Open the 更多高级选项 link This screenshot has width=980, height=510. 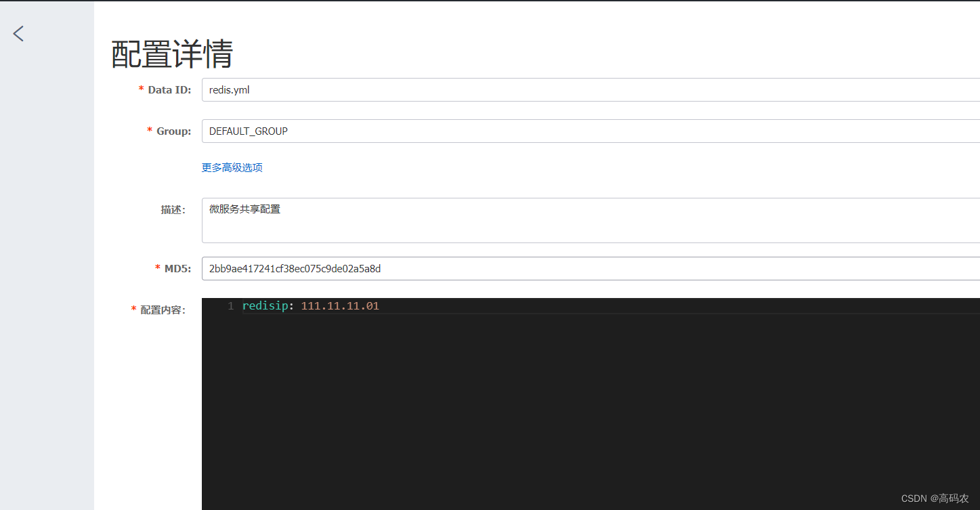tap(232, 167)
